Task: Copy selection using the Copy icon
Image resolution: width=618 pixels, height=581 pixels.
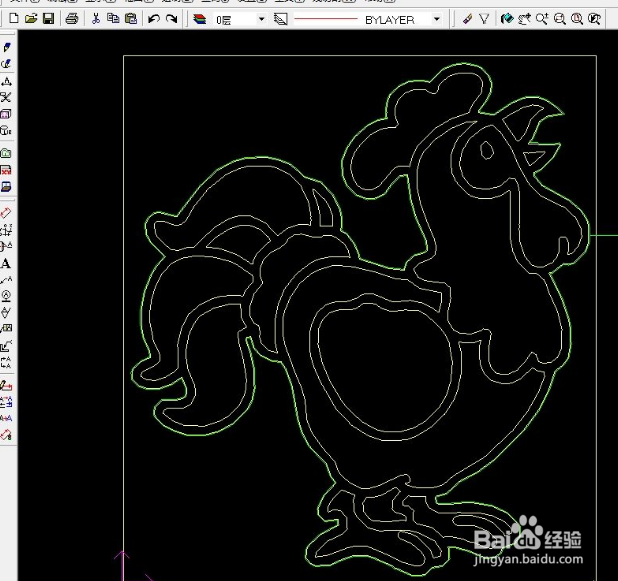Action: pos(113,19)
